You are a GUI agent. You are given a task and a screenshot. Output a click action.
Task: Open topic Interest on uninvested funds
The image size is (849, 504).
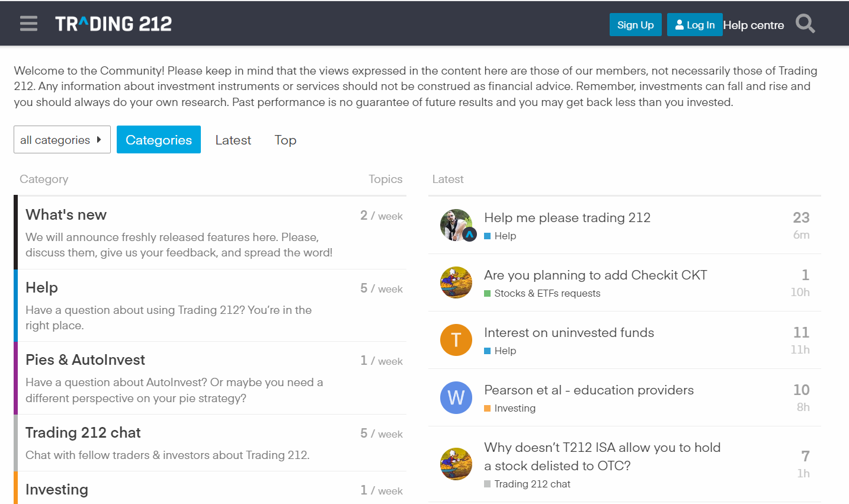point(569,332)
